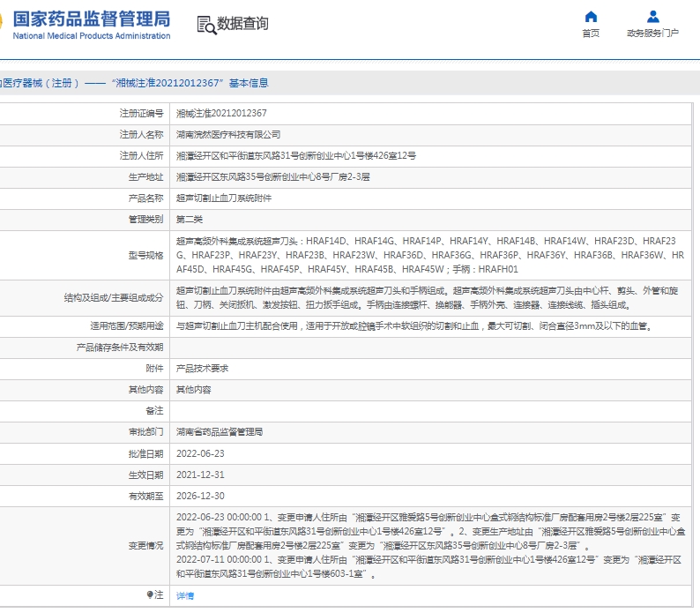Click the 结构及组成/主要组成成分 label
Image resolution: width=700 pixels, height=613 pixels.
114,298
